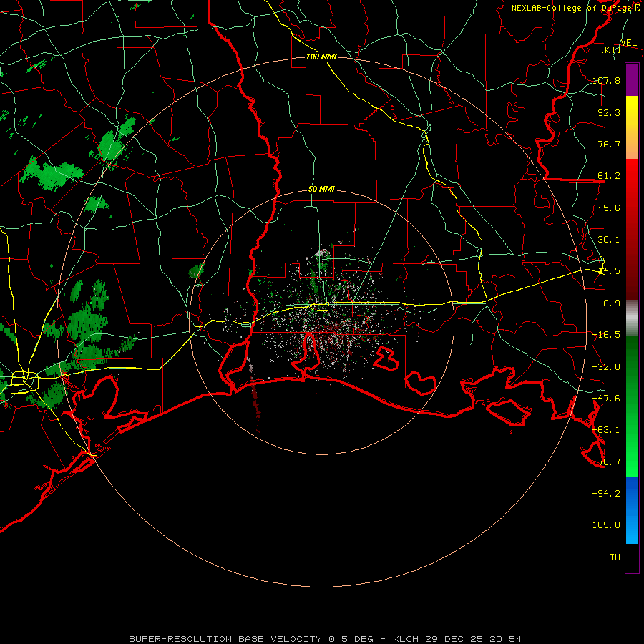644x644 pixels.
Task: Select the -0.9 value on velocity scale
Action: 609,303
